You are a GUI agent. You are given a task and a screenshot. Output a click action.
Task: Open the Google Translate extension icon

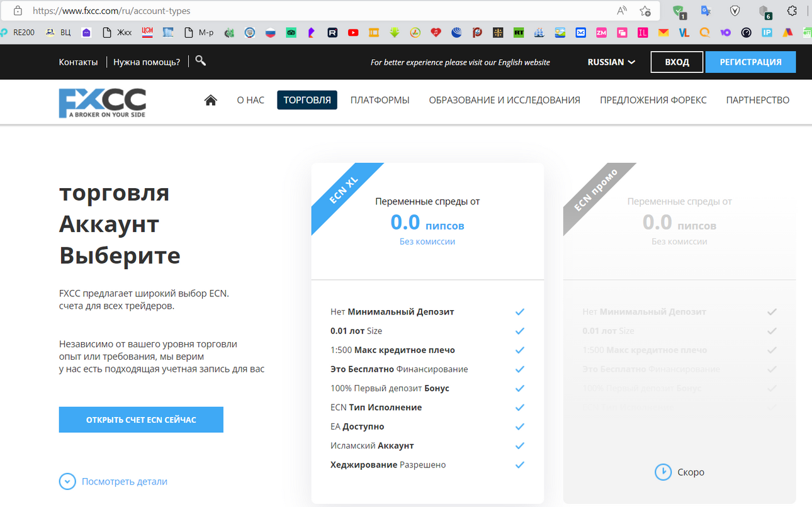pyautogui.click(x=706, y=11)
